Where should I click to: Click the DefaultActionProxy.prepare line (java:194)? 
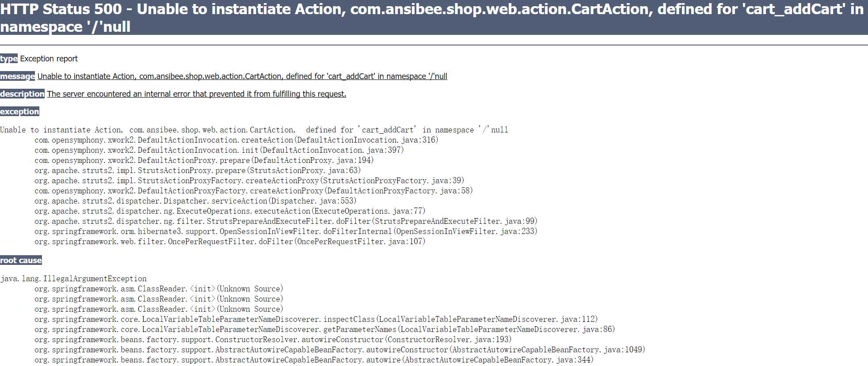coord(204,160)
